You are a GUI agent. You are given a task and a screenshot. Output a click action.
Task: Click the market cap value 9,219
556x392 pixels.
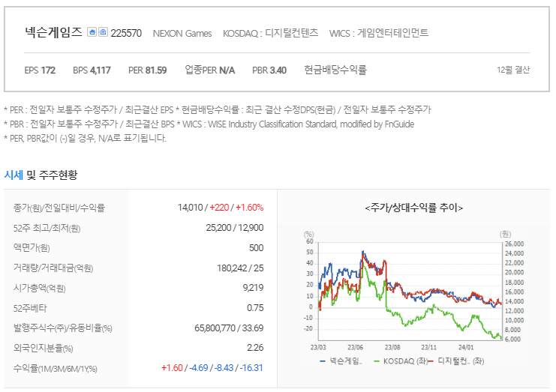click(x=253, y=288)
